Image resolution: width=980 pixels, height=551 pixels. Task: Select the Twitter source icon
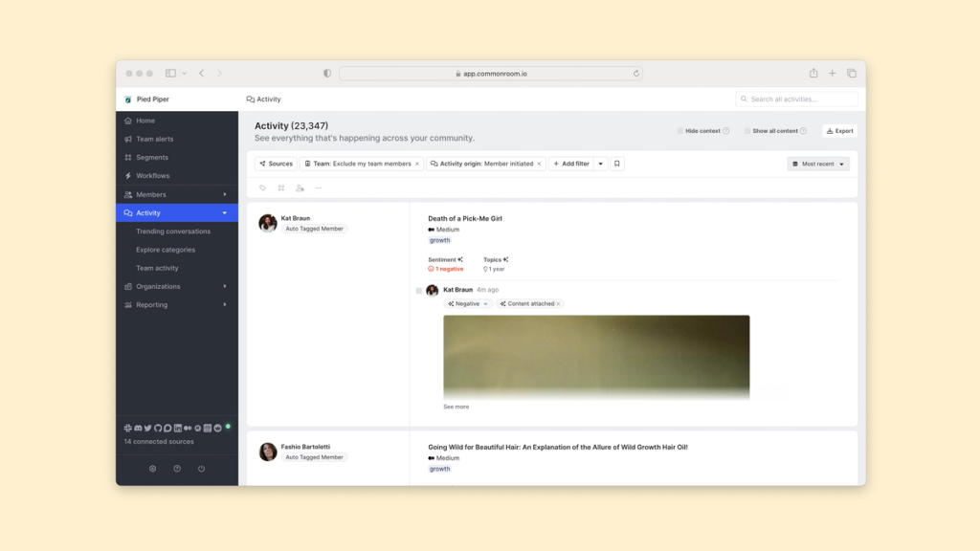(147, 428)
